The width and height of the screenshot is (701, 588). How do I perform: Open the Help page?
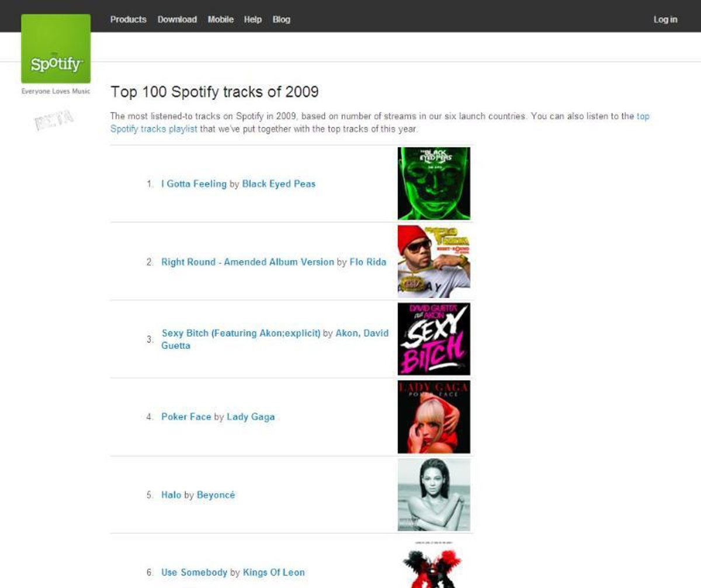[252, 19]
